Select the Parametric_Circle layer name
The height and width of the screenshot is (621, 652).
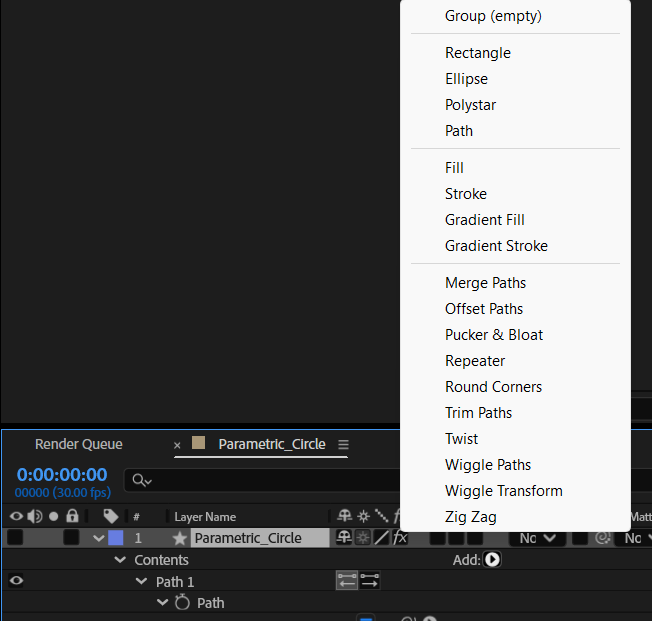pyautogui.click(x=260, y=538)
